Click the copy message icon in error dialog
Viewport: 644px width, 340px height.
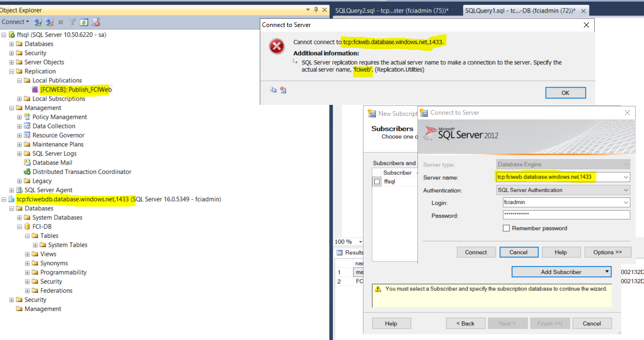[273, 90]
